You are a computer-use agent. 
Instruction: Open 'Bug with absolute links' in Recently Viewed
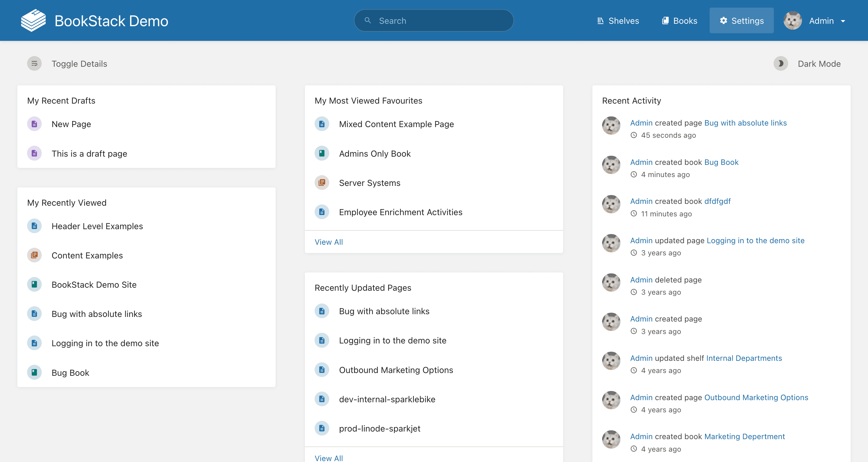(97, 314)
